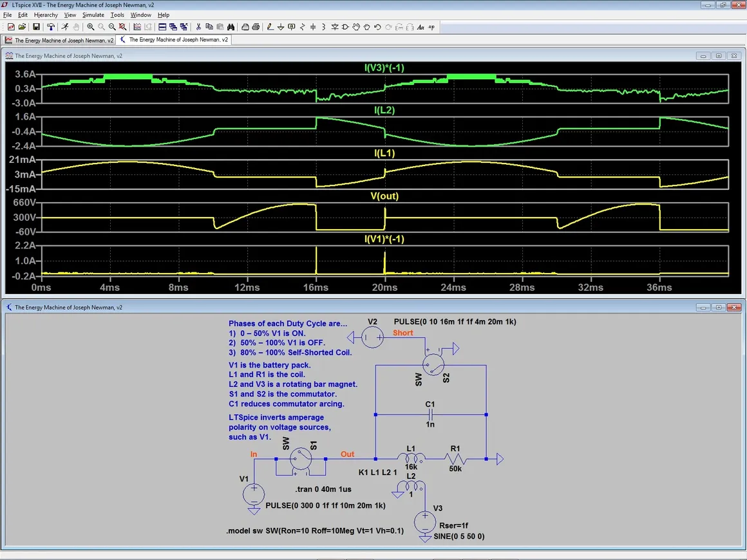
Task: Click the Undo arrow icon
Action: (x=377, y=27)
